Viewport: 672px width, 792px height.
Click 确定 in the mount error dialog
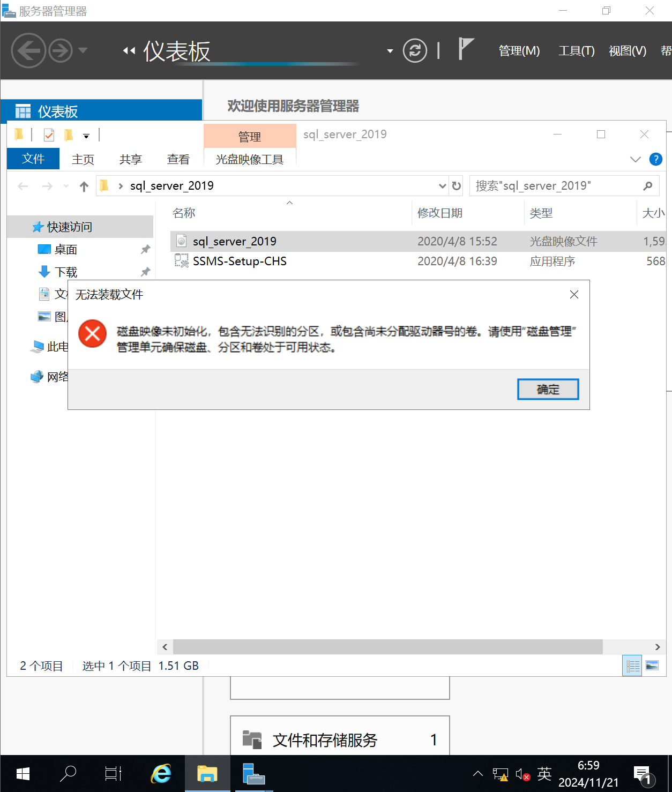(x=548, y=390)
